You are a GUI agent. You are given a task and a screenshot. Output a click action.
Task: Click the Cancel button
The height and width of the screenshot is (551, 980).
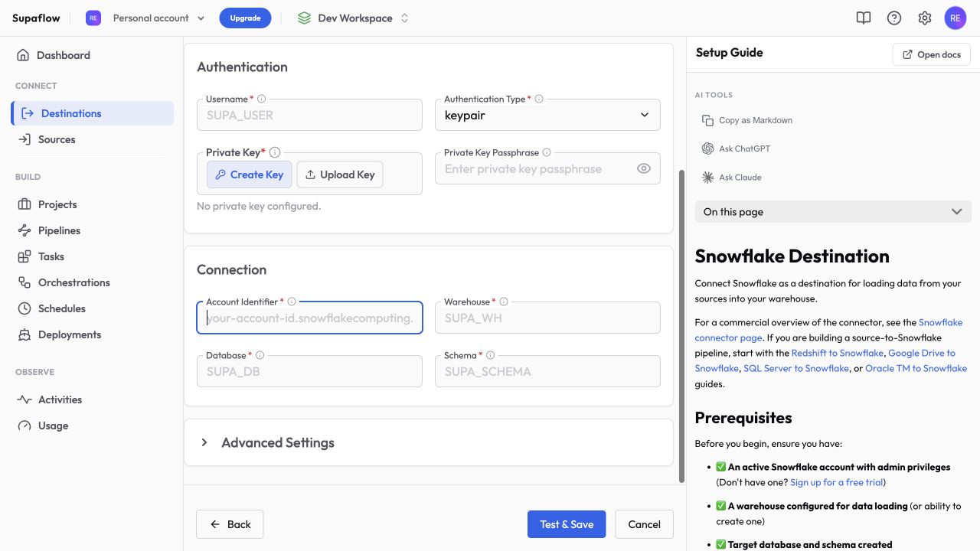(x=644, y=524)
